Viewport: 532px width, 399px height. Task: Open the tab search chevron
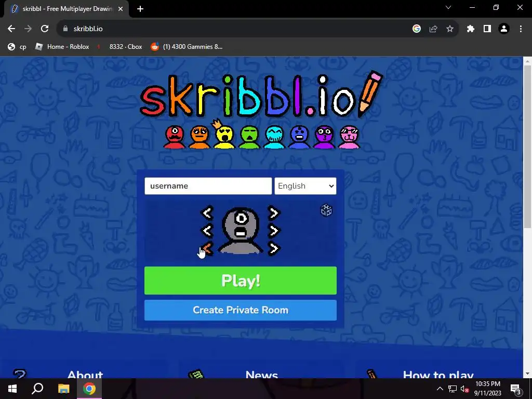tap(448, 7)
